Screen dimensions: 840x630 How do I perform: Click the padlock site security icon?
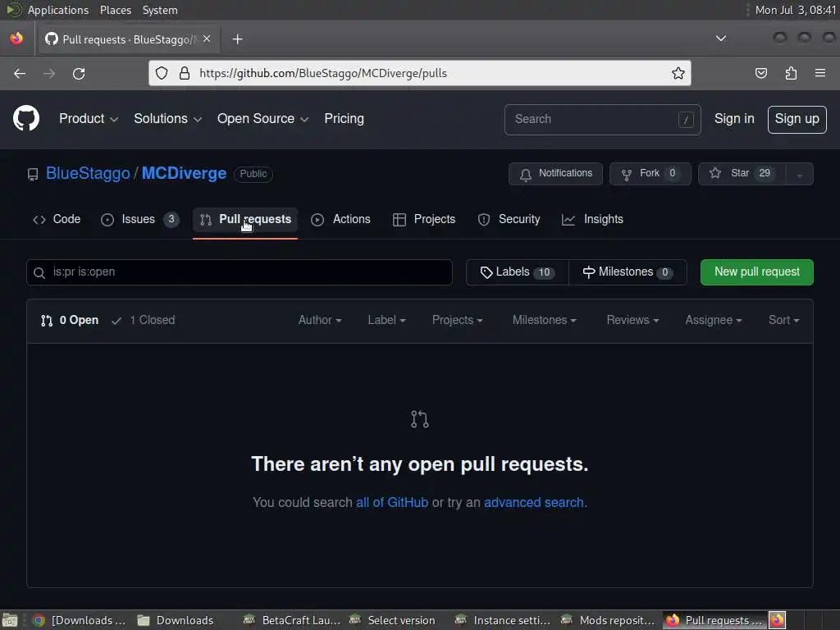click(185, 73)
